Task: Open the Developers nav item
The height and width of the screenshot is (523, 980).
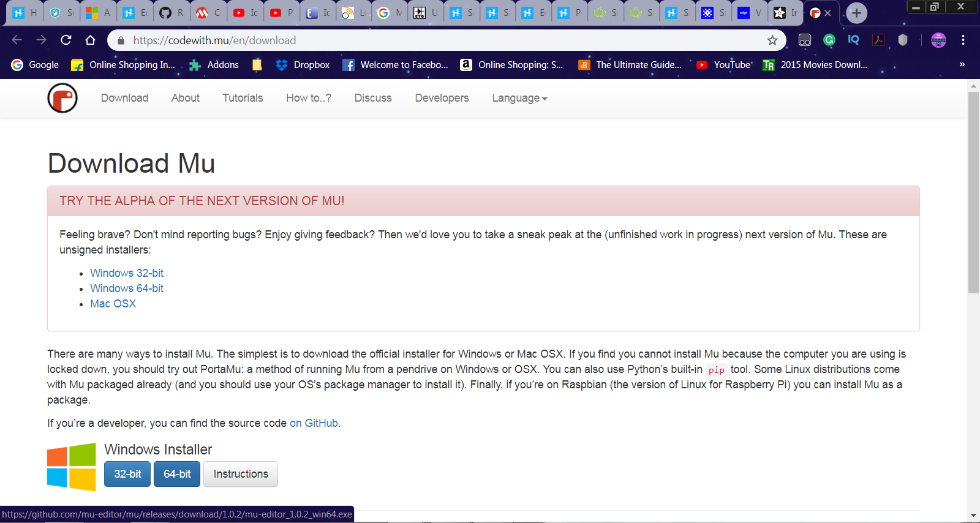Action: click(442, 98)
